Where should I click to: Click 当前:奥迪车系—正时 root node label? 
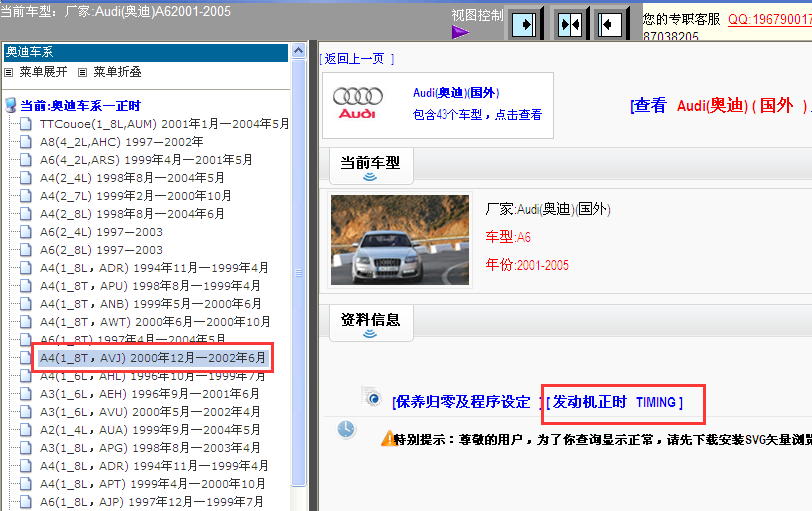click(80, 106)
